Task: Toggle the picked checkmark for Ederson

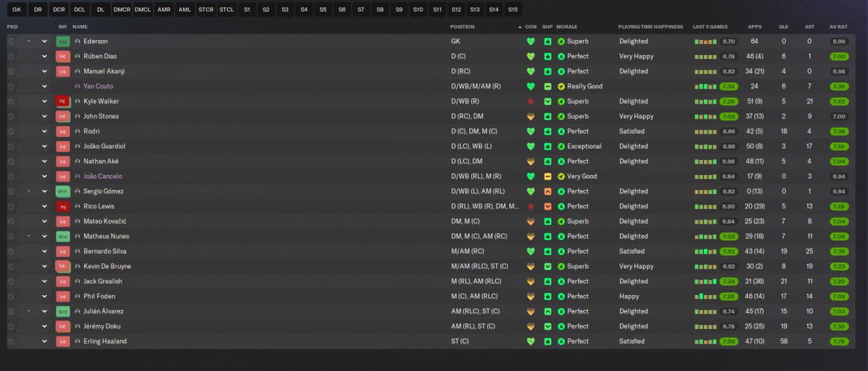Action: coord(11,41)
